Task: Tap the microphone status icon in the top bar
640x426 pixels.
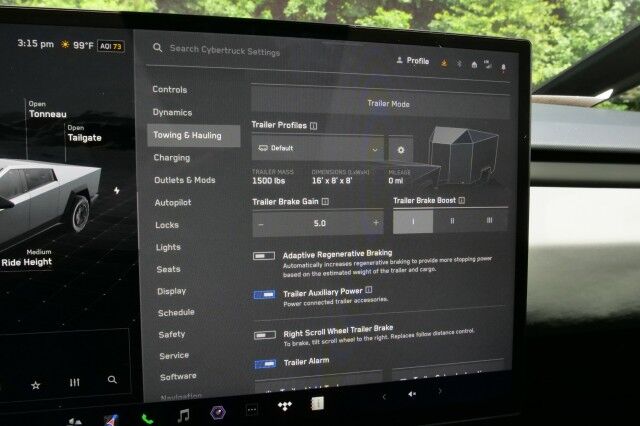Action: [x=503, y=67]
